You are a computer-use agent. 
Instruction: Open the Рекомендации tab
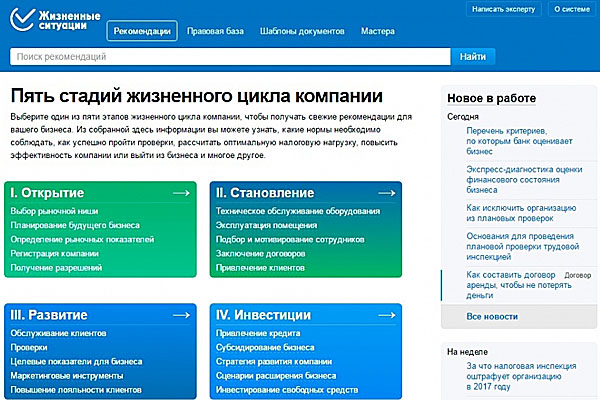[x=141, y=31]
